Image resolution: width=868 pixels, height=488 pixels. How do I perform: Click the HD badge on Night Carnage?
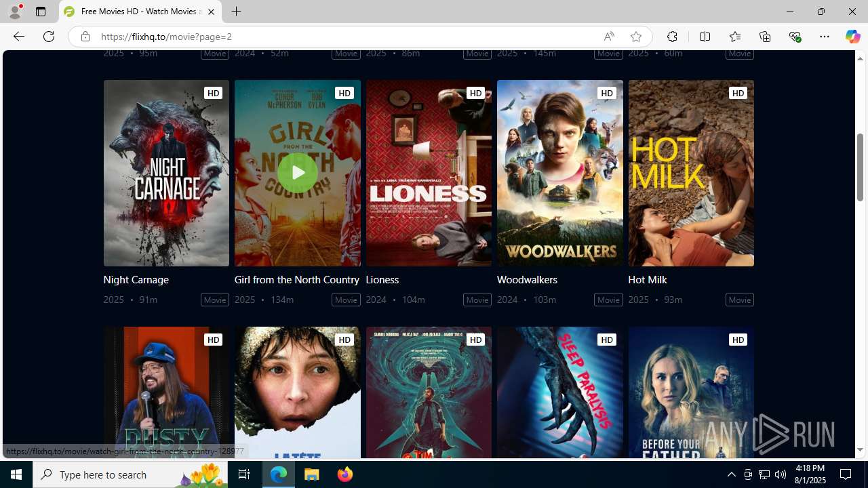coord(213,93)
